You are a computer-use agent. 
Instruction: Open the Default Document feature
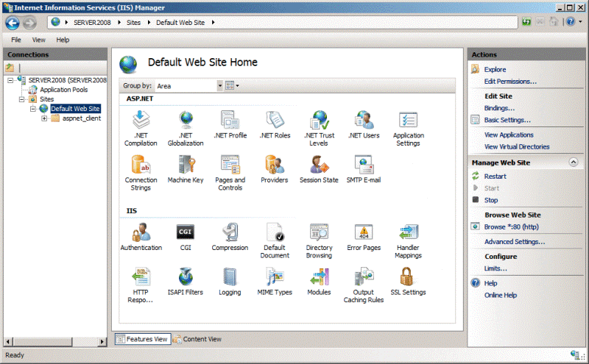(275, 240)
